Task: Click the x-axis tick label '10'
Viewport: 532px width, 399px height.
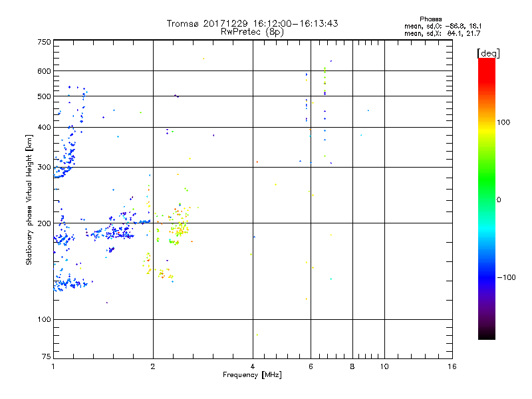Action: (x=384, y=366)
